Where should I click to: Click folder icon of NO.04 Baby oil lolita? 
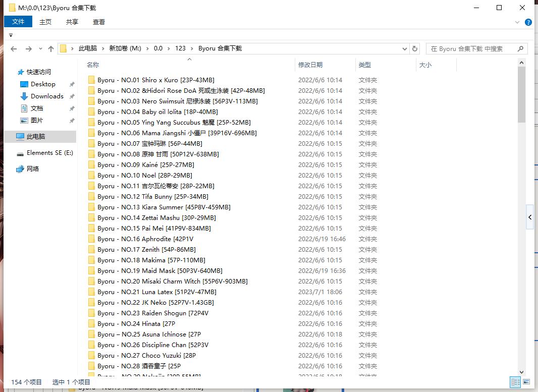[x=91, y=112]
